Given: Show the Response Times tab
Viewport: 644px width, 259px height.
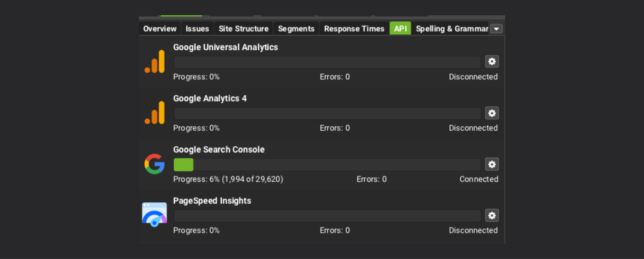Looking at the screenshot, I should [x=354, y=29].
